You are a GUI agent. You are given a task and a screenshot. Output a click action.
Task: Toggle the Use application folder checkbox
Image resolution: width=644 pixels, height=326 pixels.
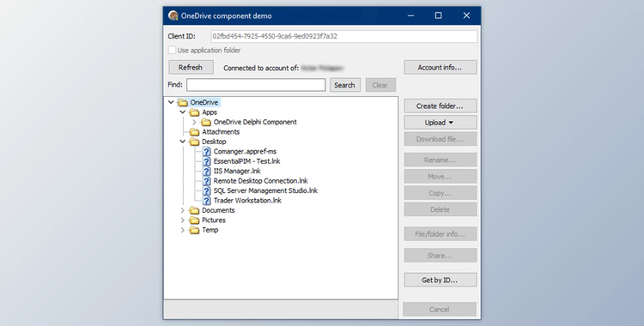click(x=172, y=50)
